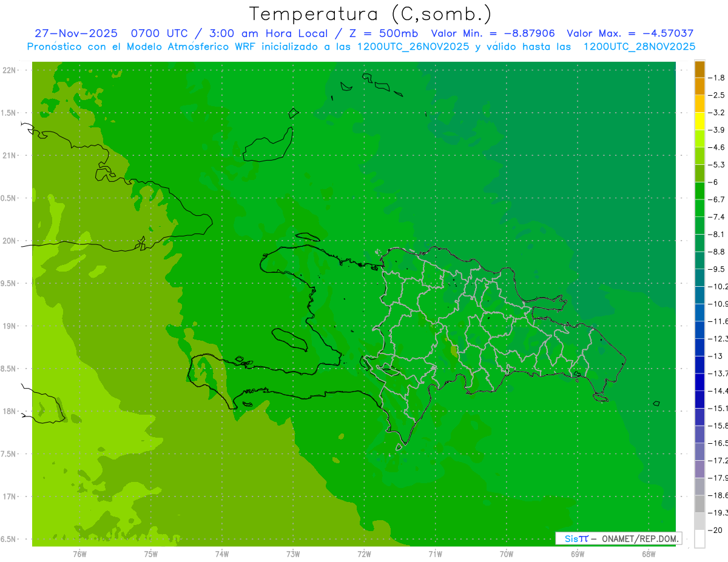
Task: Click the "21N" latitude label
Action: [8, 155]
